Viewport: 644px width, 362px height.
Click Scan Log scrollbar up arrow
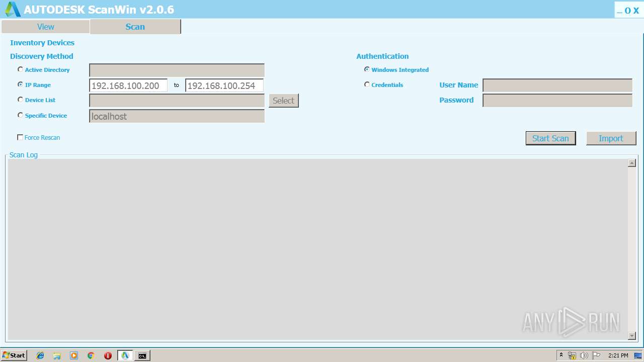point(632,163)
